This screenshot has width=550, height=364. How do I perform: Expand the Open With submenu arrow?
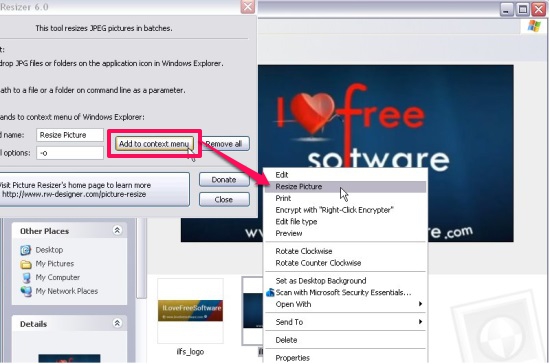420,304
